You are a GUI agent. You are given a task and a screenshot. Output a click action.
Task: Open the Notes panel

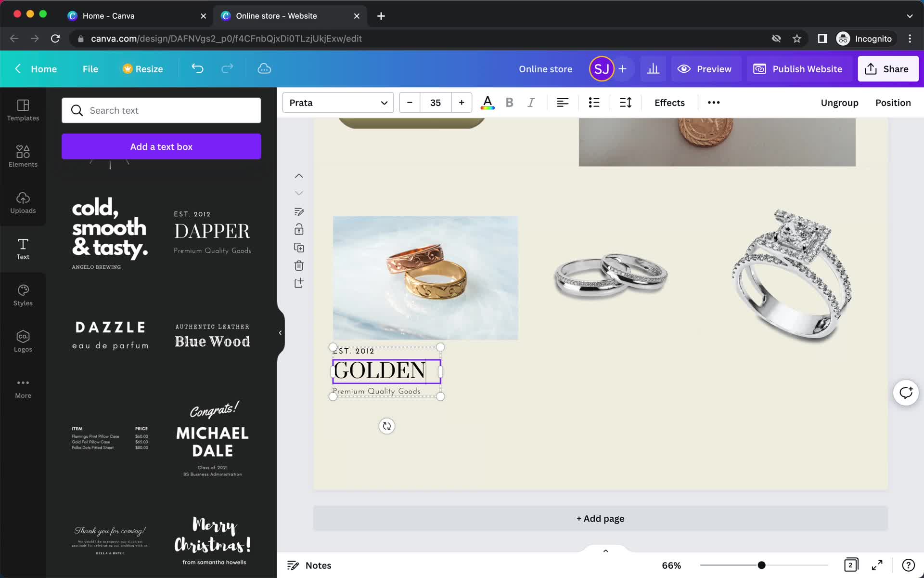pyautogui.click(x=309, y=565)
